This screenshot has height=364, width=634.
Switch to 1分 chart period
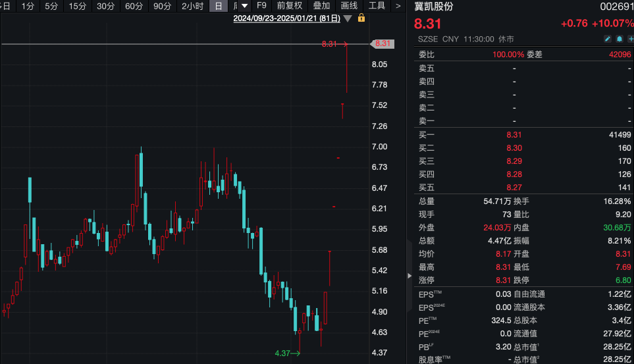pyautogui.click(x=28, y=6)
